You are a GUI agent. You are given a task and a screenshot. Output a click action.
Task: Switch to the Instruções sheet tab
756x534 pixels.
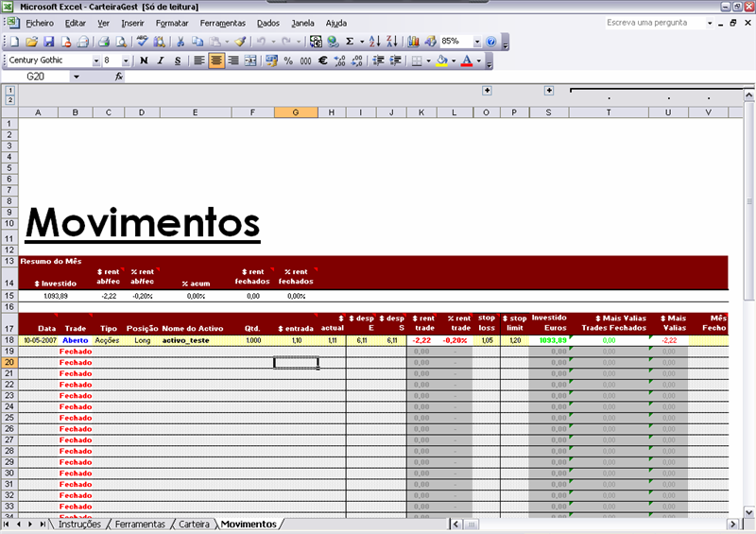pyautogui.click(x=79, y=524)
